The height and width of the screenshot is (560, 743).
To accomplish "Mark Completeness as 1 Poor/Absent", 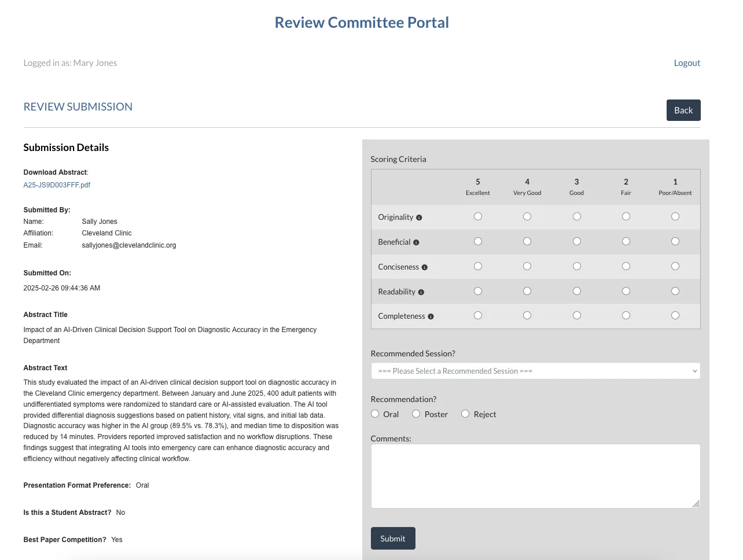I will (x=675, y=315).
